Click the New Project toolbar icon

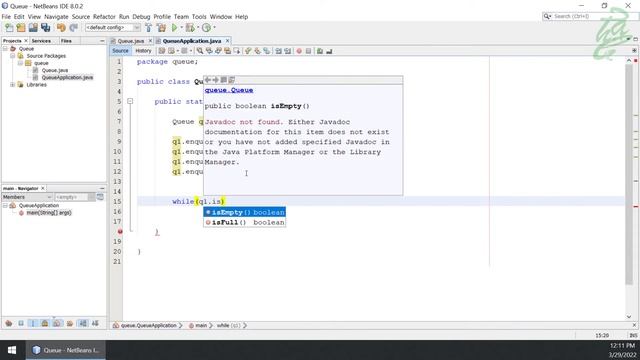pyautogui.click(x=21, y=28)
